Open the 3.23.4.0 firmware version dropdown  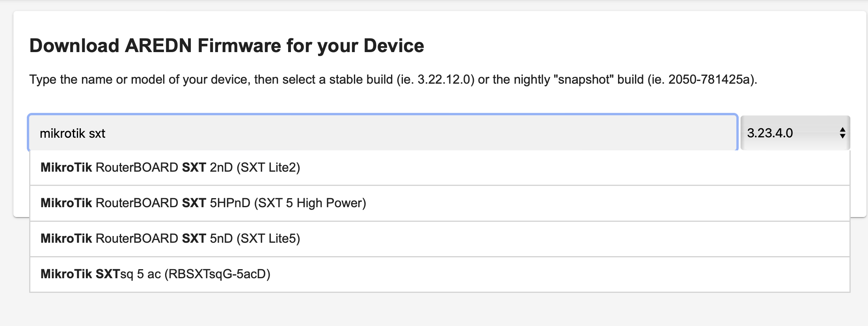click(795, 133)
